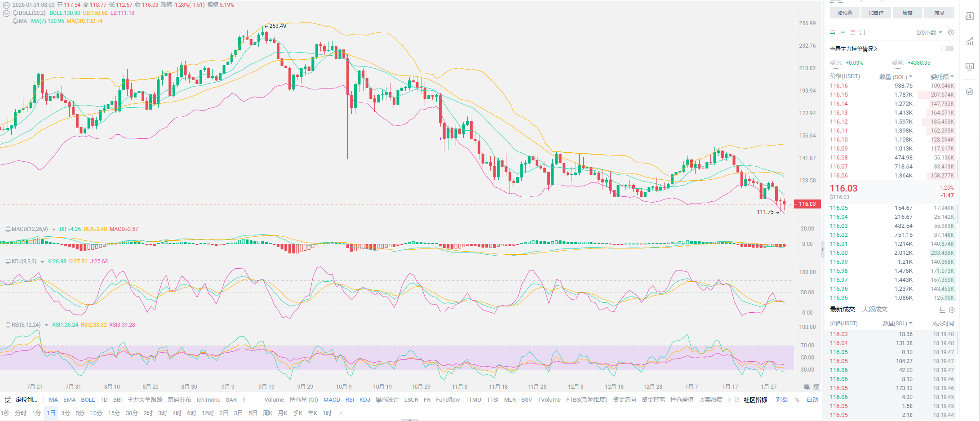The width and height of the screenshot is (980, 421).
Task: Click the dollar document icon in right sidebar
Action: click(x=969, y=17)
